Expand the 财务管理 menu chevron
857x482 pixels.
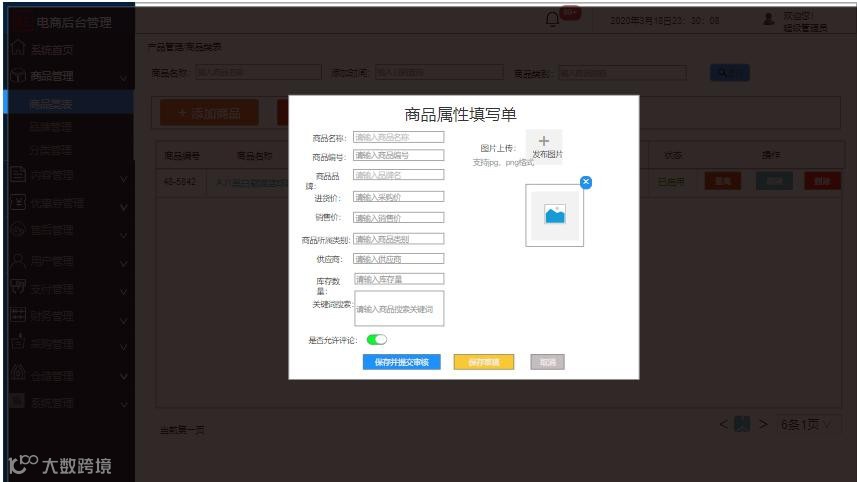coord(124,320)
